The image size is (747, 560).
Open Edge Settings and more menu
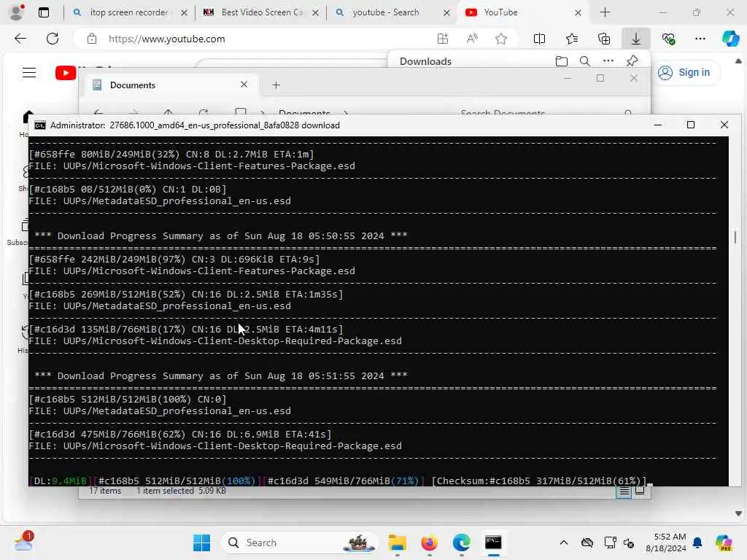[700, 39]
